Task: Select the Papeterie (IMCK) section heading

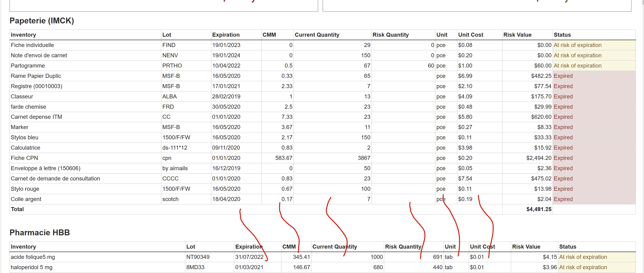Action: point(42,21)
